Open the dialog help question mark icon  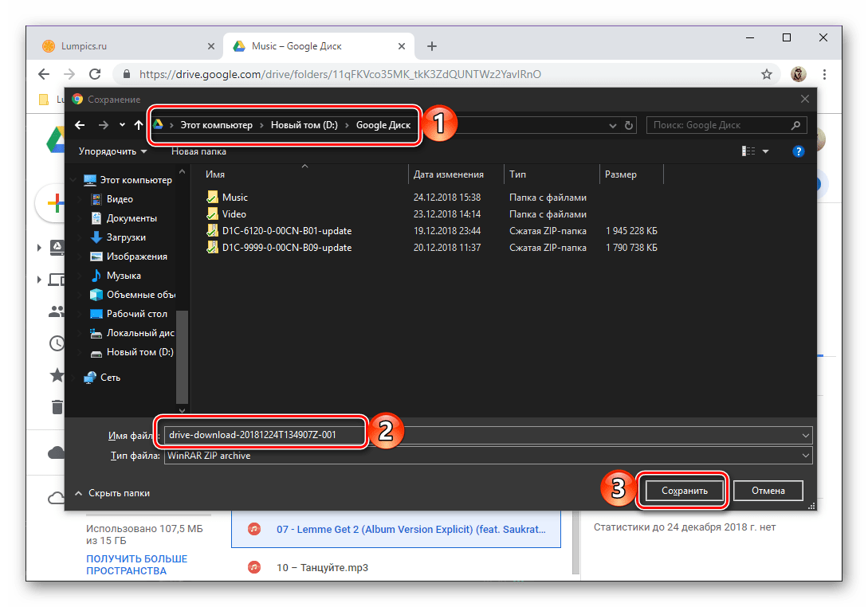pyautogui.click(x=798, y=151)
